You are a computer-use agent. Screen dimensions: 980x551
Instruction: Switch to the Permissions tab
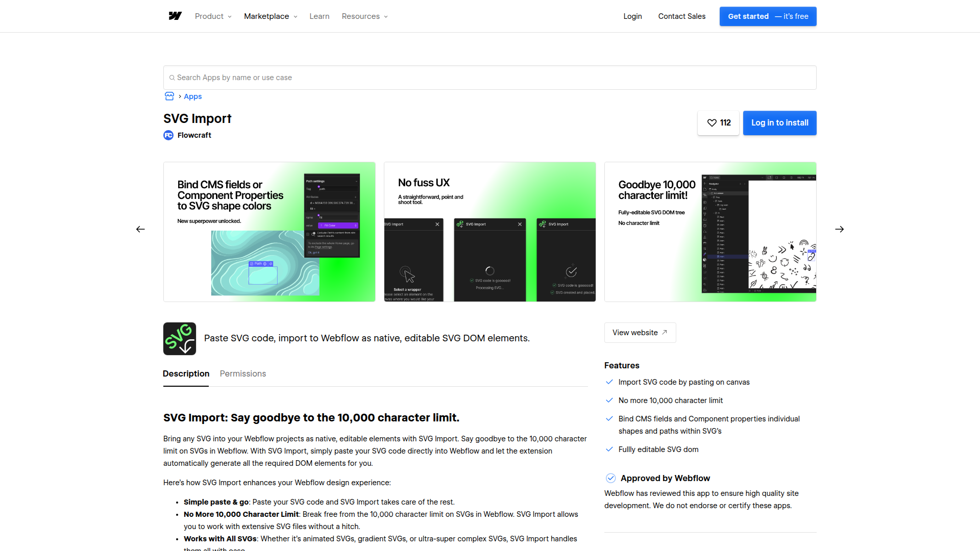(243, 374)
